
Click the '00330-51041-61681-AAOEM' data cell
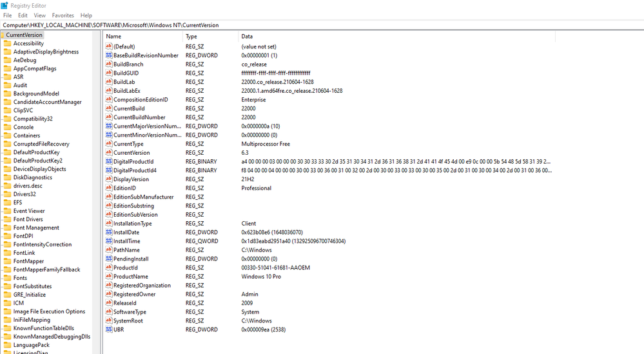[276, 268]
